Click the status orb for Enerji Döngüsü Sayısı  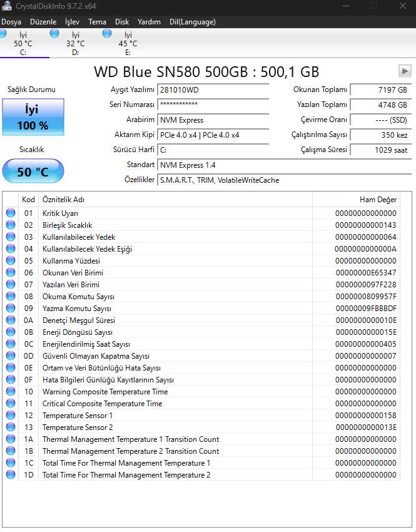[11, 332]
